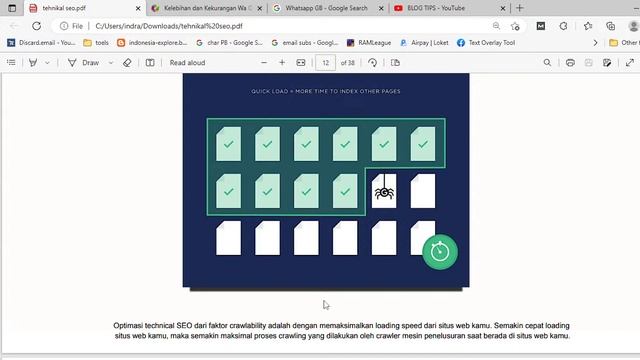This screenshot has height=360, width=640.
Task: Click the green stopwatch graphic
Action: tap(440, 251)
